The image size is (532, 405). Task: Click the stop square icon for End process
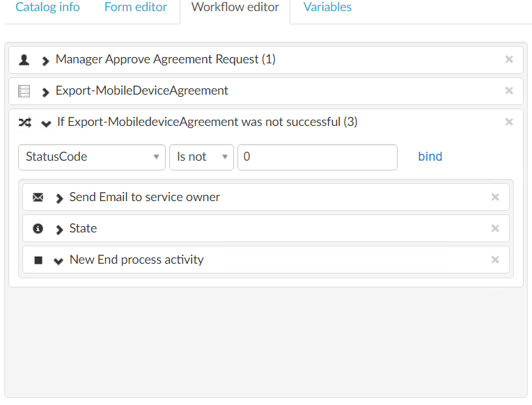[x=38, y=260]
